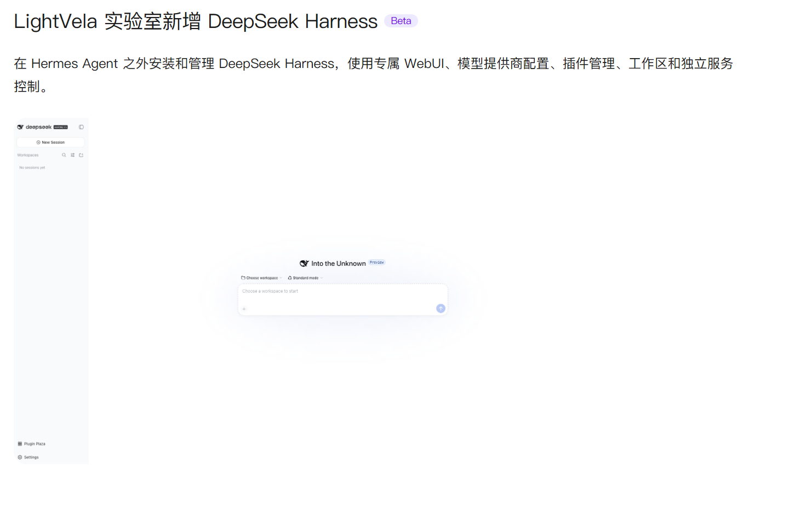The width and height of the screenshot is (812, 507).
Task: Click the 'No sessions yet' text
Action: click(32, 168)
